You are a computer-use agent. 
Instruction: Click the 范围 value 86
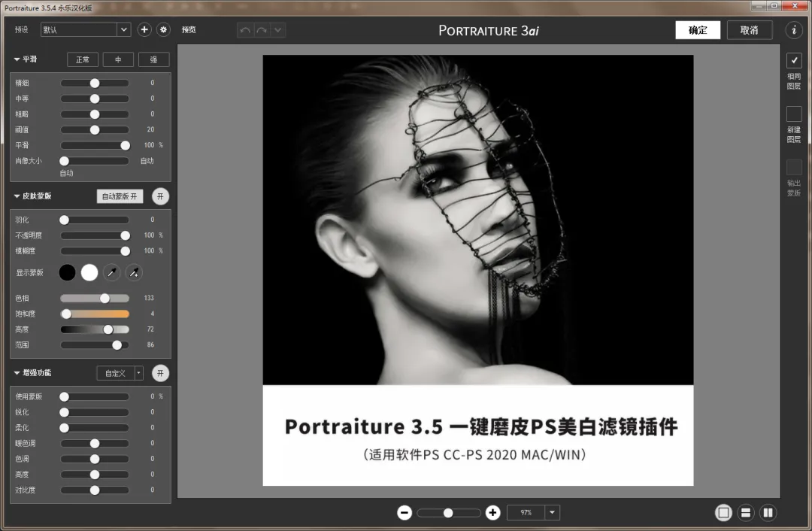(x=150, y=344)
